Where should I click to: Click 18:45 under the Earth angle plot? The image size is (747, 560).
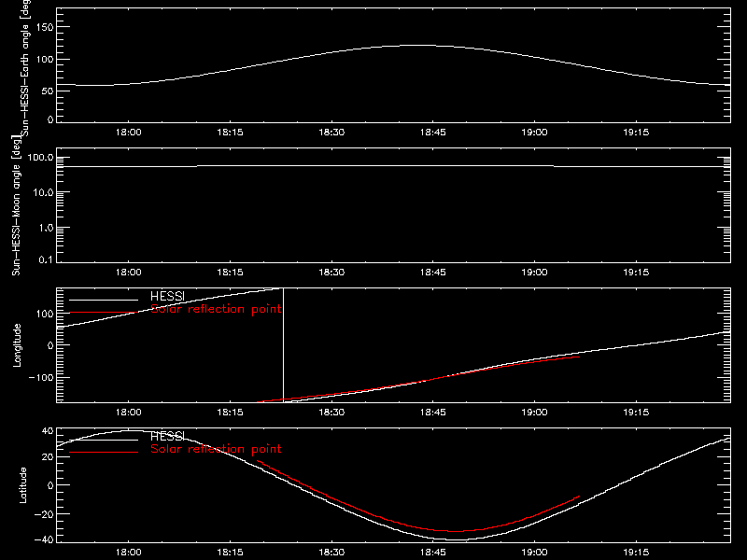click(x=433, y=133)
